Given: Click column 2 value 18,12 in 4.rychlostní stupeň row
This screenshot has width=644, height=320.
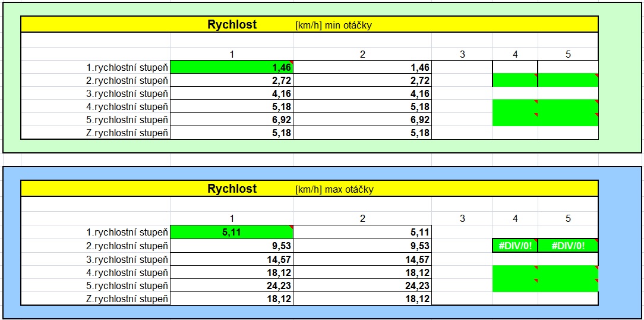Looking at the screenshot, I should point(362,272).
